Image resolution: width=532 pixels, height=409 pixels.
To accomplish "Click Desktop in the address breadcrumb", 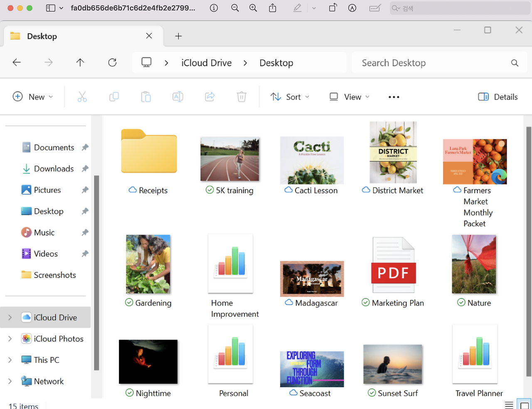I will tap(276, 63).
